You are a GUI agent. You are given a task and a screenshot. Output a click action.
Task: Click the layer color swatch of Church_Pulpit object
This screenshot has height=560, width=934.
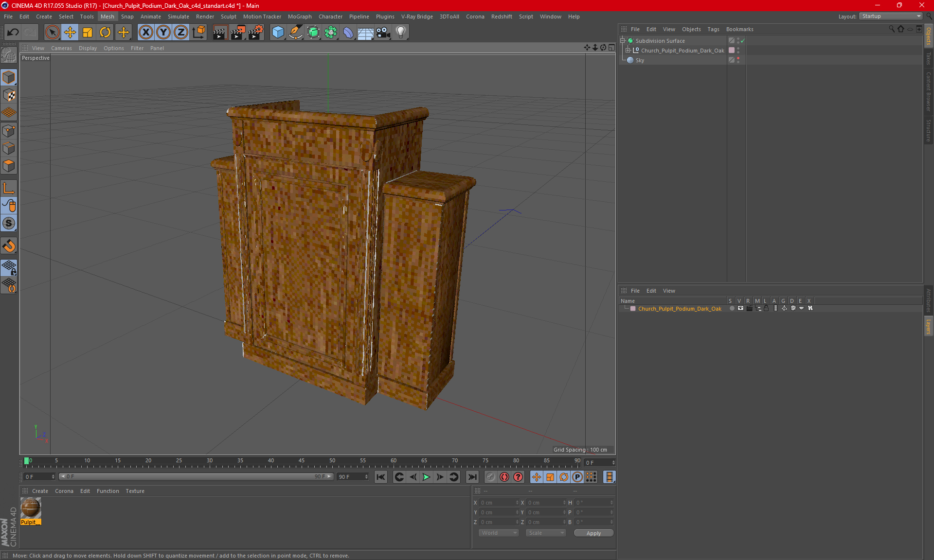732,51
